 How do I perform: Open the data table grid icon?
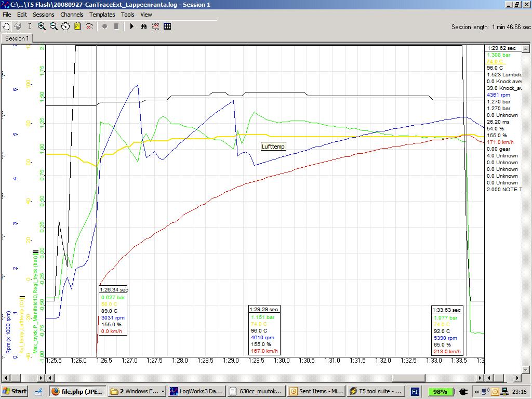pos(167,26)
